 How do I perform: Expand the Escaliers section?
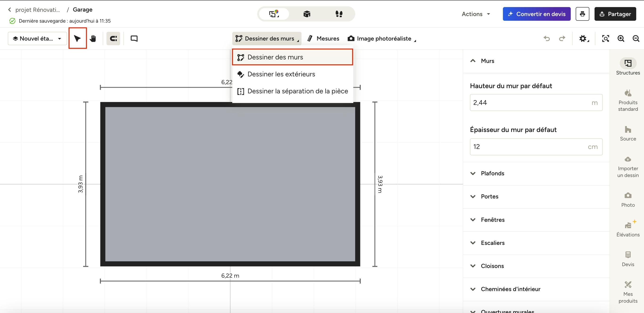click(x=536, y=243)
